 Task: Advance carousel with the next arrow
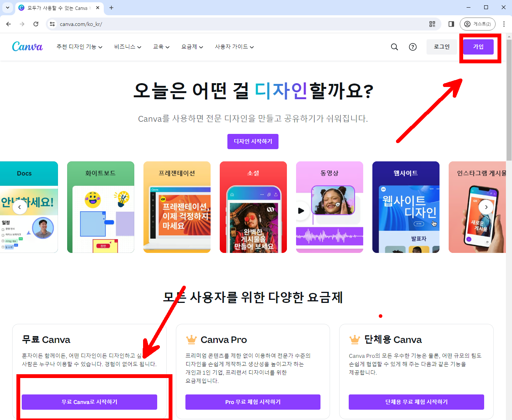click(x=486, y=207)
